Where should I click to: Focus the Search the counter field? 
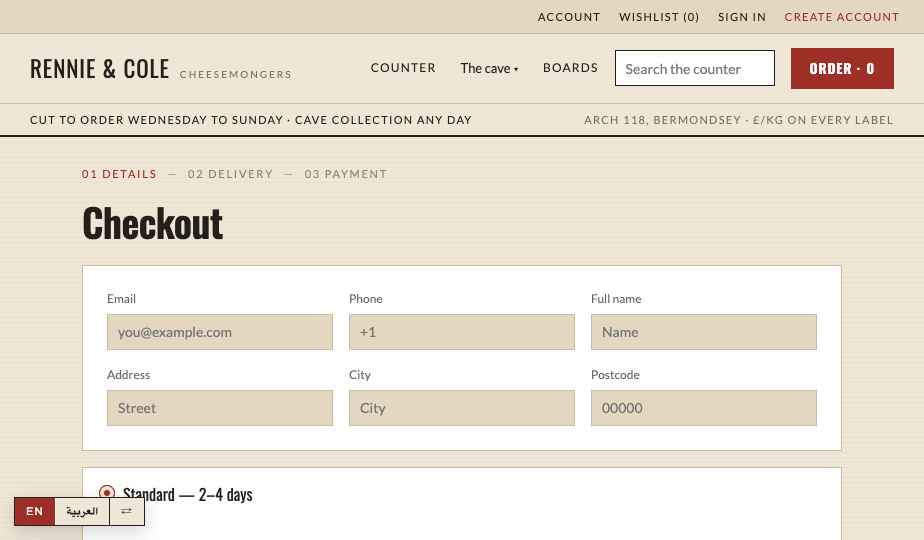[x=695, y=68]
